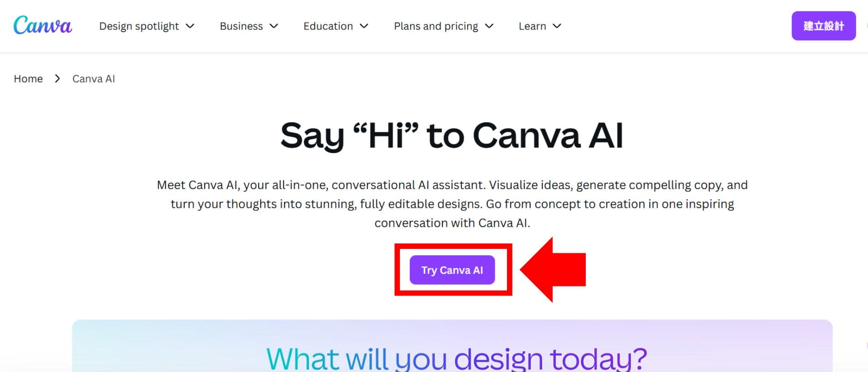868x372 pixels.
Task: Click the Try Canva AI button
Action: 452,270
